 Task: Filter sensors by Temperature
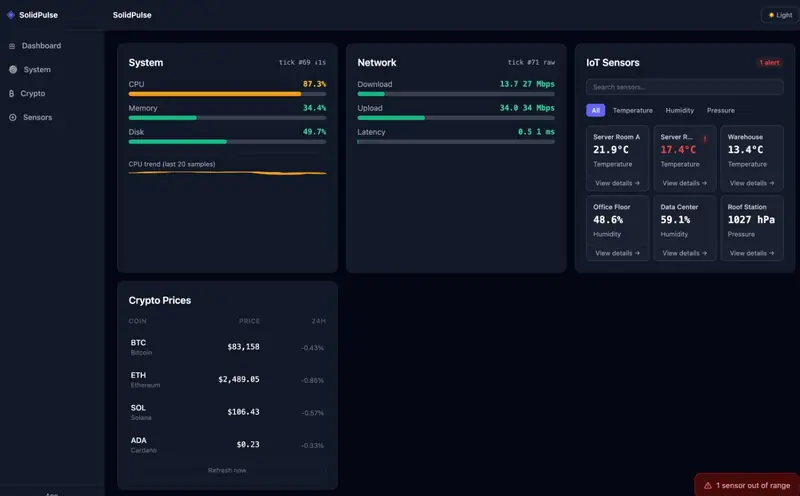coord(632,110)
